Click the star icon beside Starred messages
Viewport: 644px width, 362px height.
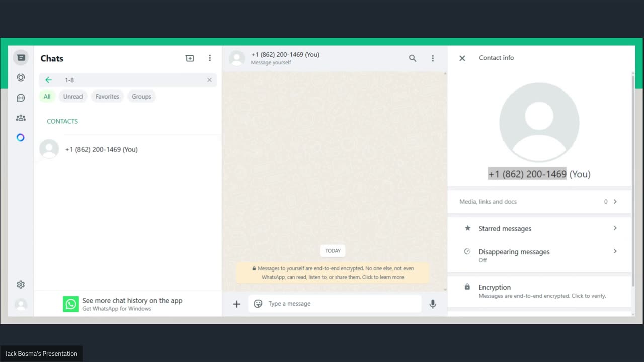pos(467,228)
